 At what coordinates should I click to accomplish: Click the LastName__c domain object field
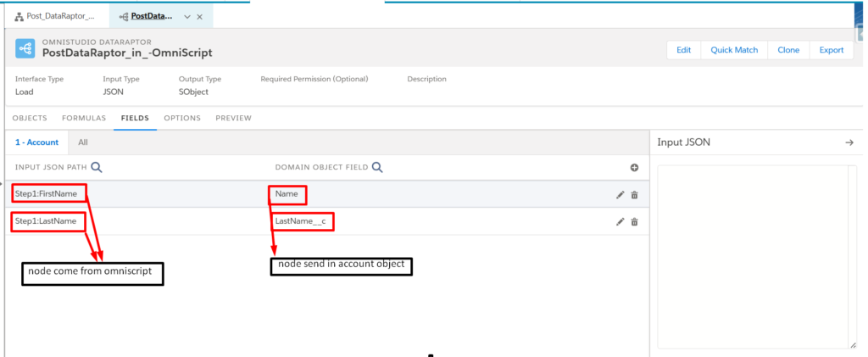pos(301,222)
